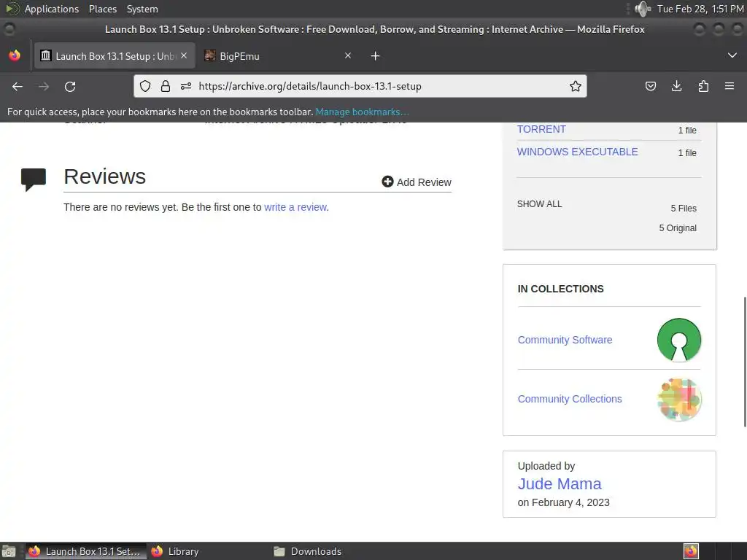Reload the page with the refresh icon
This screenshot has width=747, height=560.
[x=70, y=86]
